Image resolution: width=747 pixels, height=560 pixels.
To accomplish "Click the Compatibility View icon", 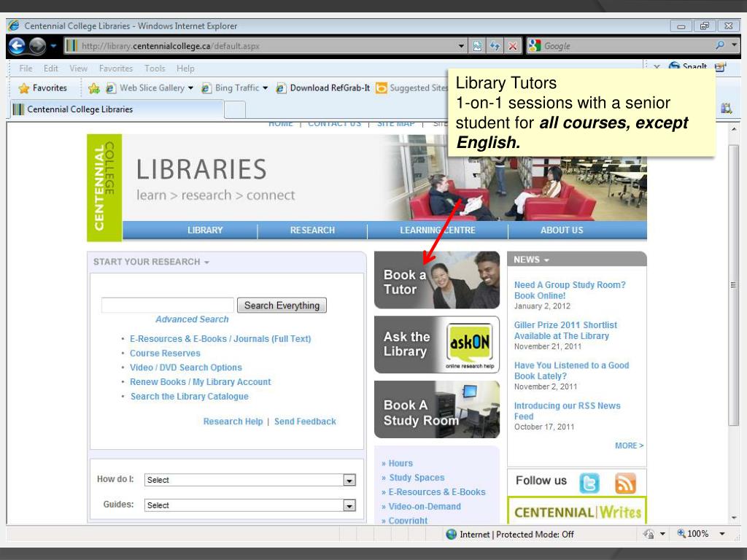I will [477, 46].
